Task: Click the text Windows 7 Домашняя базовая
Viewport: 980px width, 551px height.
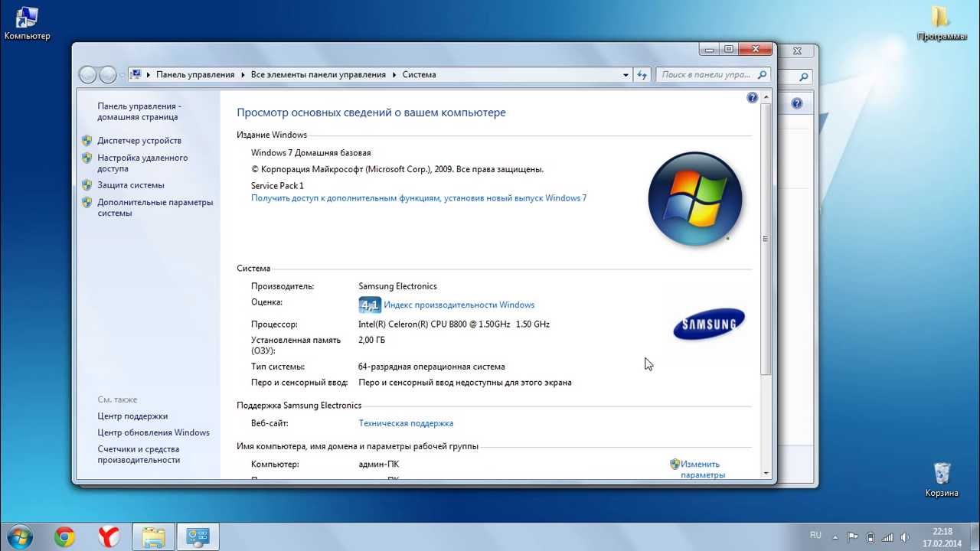Action: tap(311, 153)
